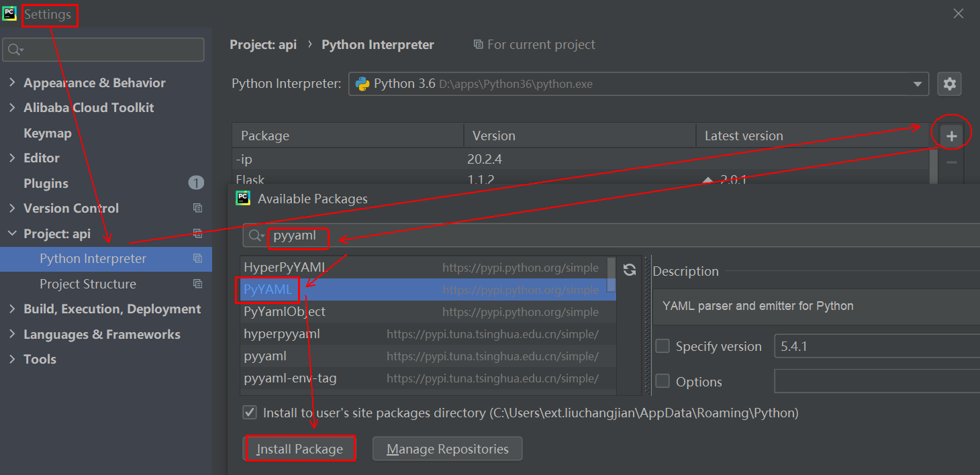The image size is (980, 475).
Task: Select HyperPyYAML in the package list
Action: (424, 267)
